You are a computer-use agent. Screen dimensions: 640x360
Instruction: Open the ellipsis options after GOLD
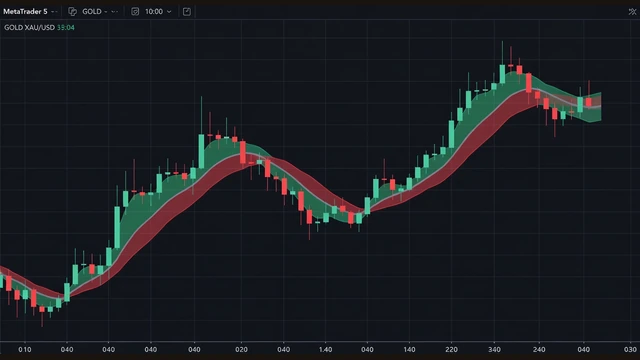[x=115, y=11]
